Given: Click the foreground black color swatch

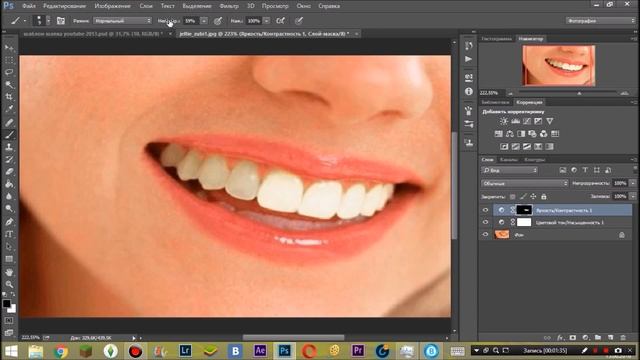Looking at the screenshot, I should [x=6, y=304].
